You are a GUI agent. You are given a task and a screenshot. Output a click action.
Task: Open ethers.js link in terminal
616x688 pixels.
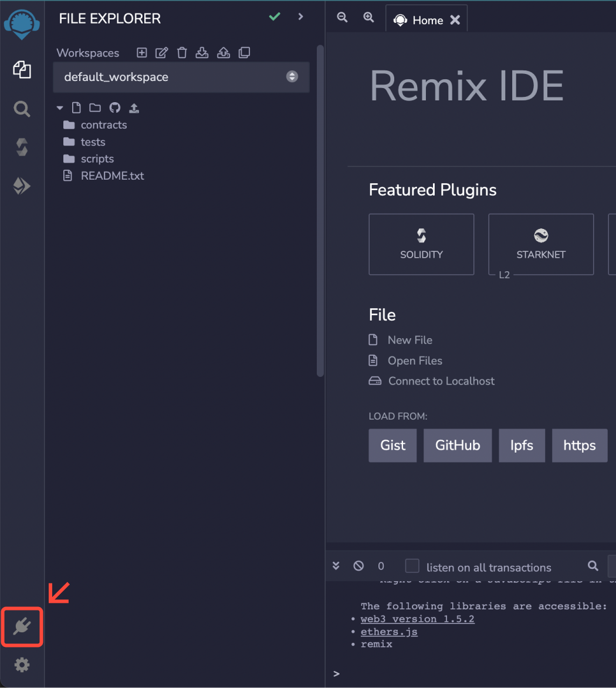pyautogui.click(x=389, y=632)
